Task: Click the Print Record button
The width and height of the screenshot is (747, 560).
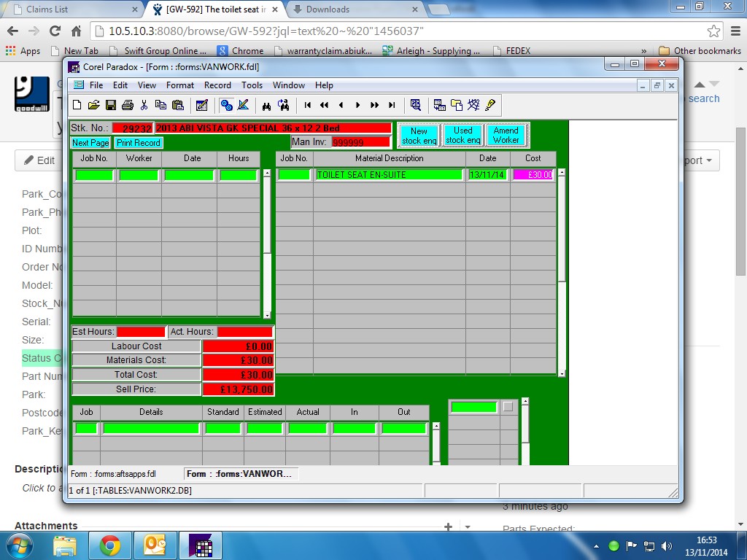Action: click(138, 143)
